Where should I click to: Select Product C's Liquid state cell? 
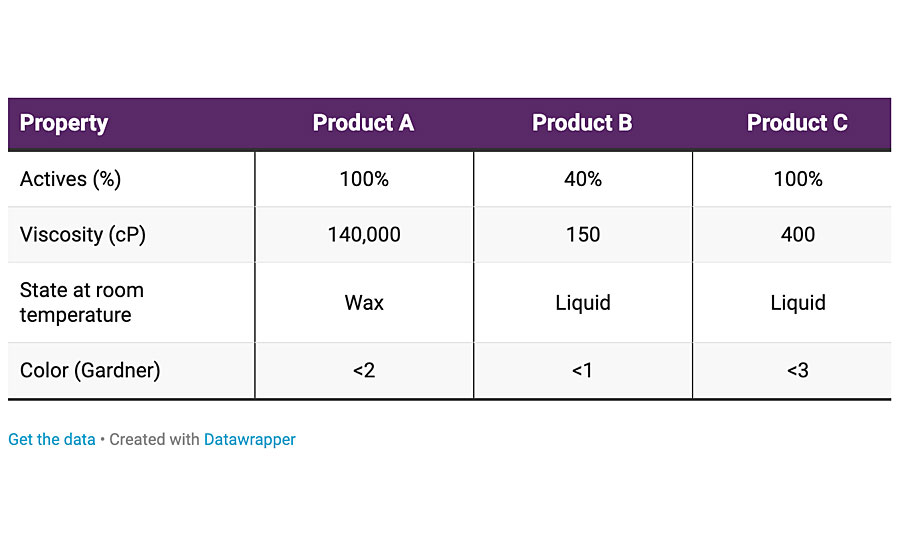(x=797, y=303)
